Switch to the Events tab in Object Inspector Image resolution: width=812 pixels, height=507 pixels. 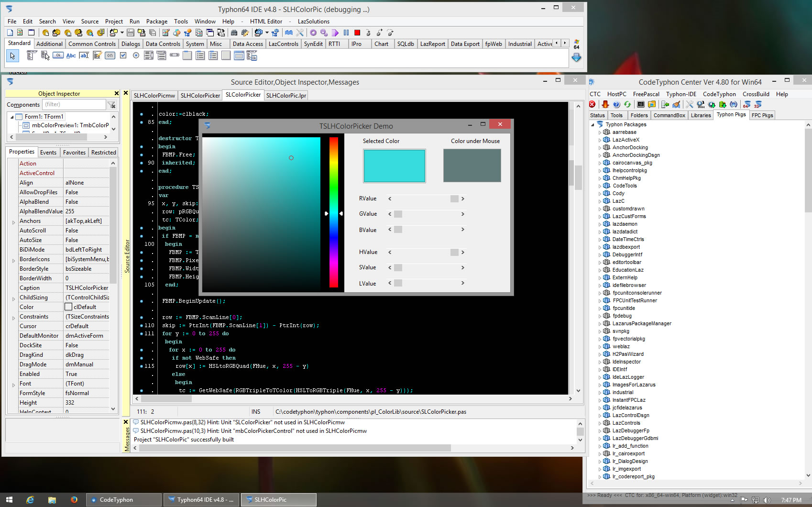click(x=48, y=153)
